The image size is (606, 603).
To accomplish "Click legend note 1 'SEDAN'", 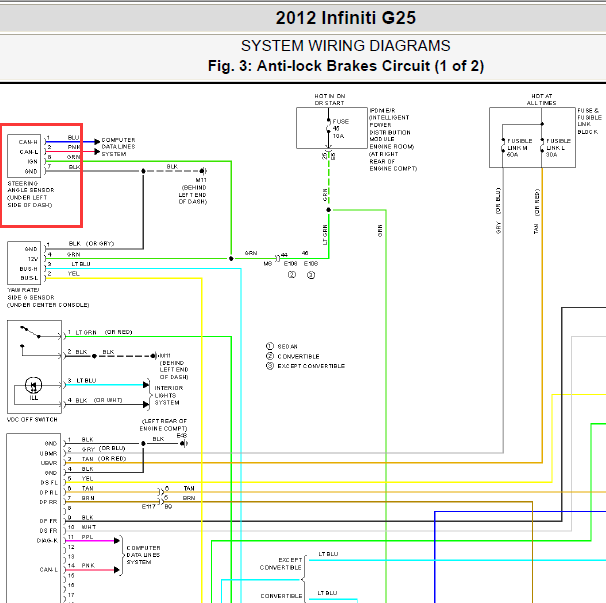I will tap(282, 346).
